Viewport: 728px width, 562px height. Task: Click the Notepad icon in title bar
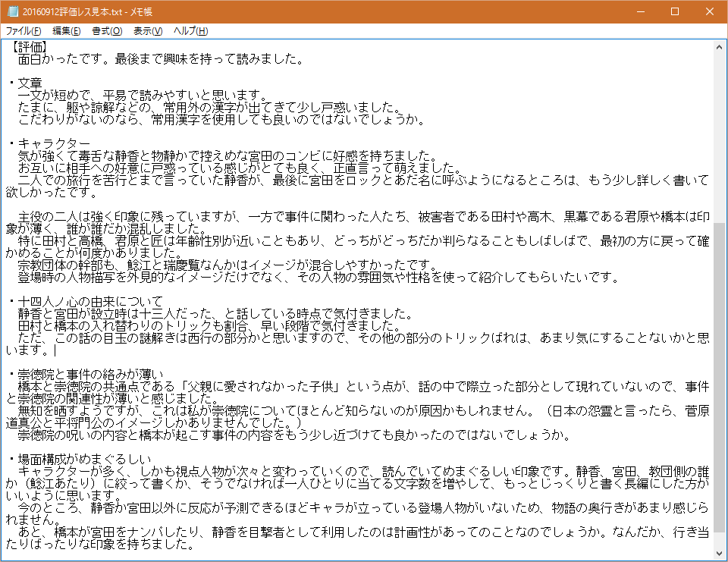point(13,11)
